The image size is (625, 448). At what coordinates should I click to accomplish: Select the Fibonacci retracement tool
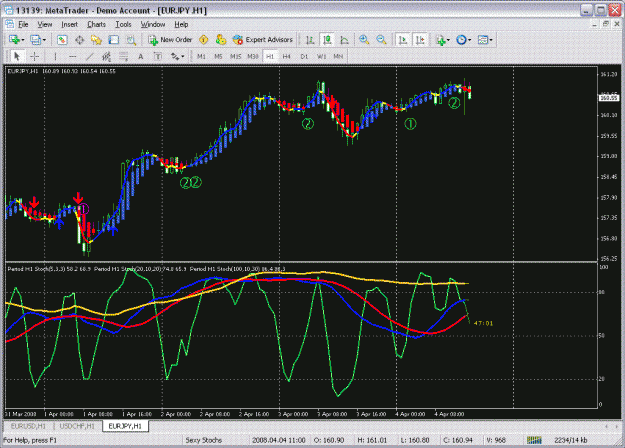pos(124,57)
